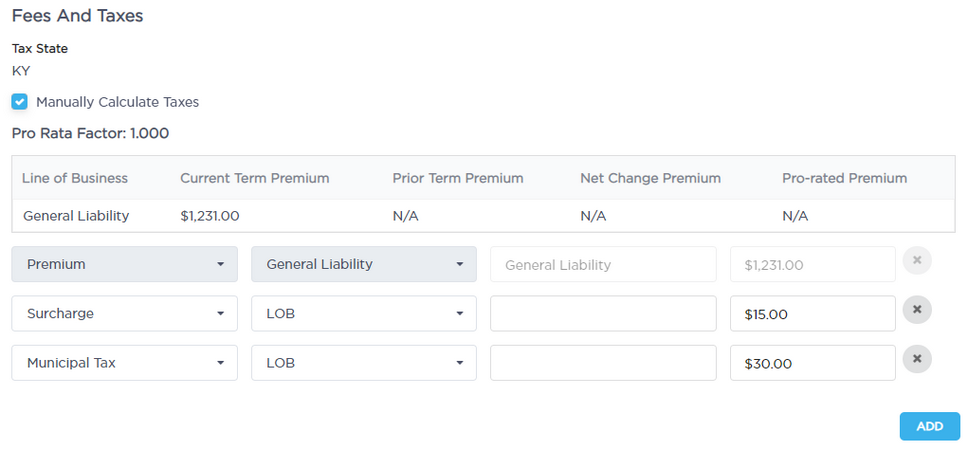This screenshot has width=971, height=450.
Task: Uncheck the Manually Calculate Taxes checkbox
Action: (x=20, y=102)
